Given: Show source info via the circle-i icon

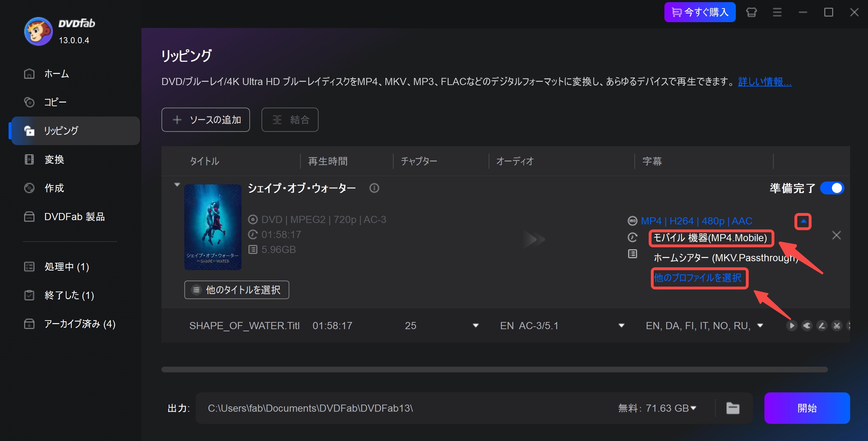Looking at the screenshot, I should coord(374,188).
